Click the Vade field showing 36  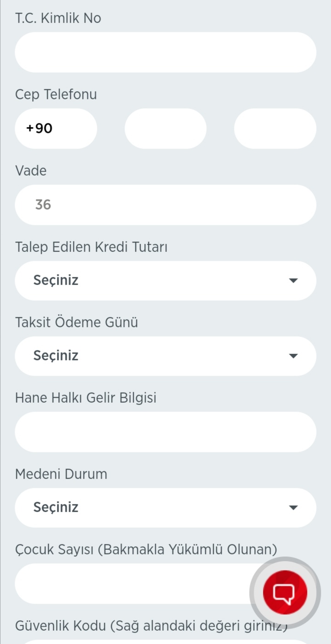point(165,205)
